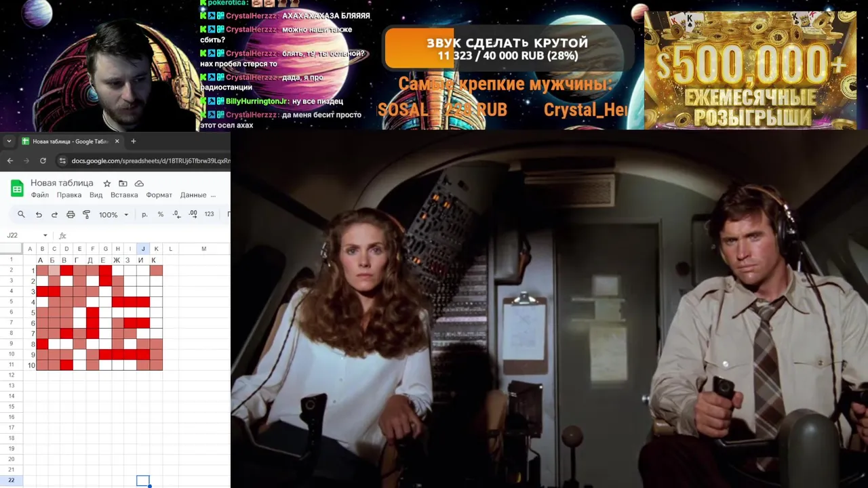Star the Новая таблица document

pyautogui.click(x=106, y=184)
